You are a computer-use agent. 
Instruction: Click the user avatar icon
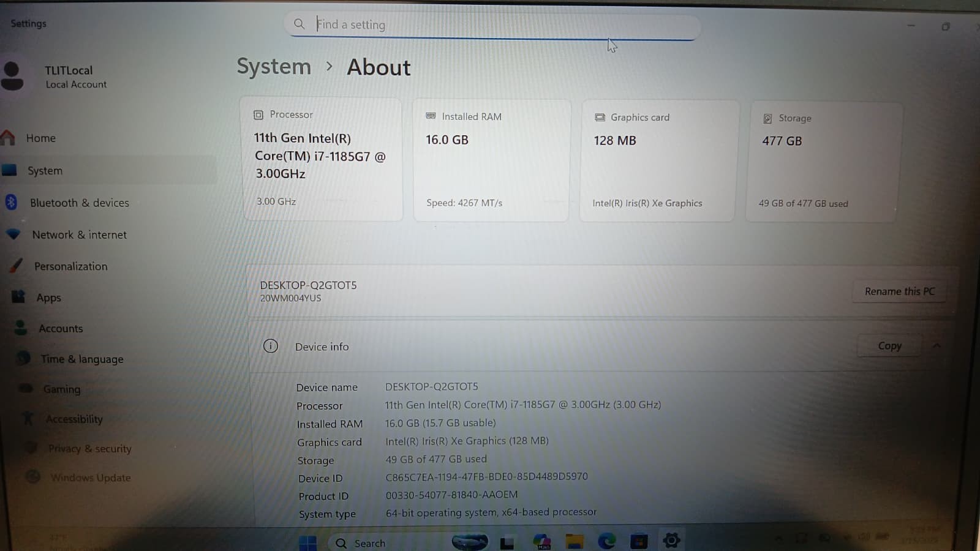[12, 76]
